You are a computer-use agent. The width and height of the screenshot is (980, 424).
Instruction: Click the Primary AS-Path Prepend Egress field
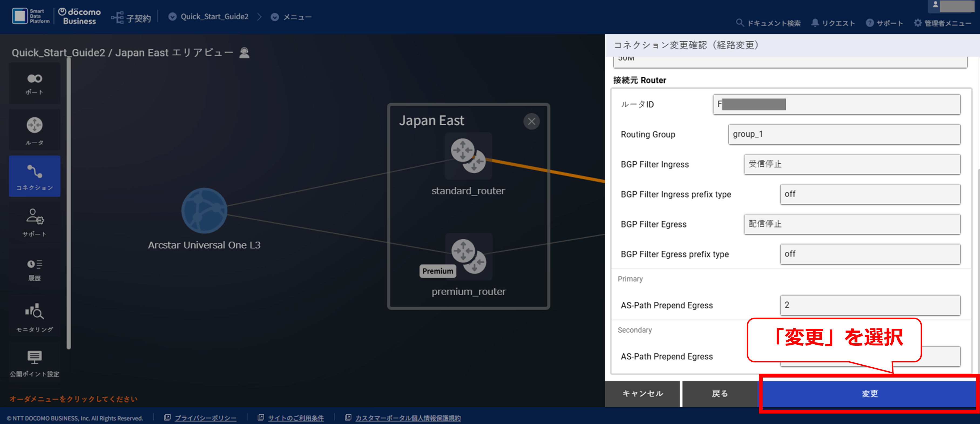point(870,305)
